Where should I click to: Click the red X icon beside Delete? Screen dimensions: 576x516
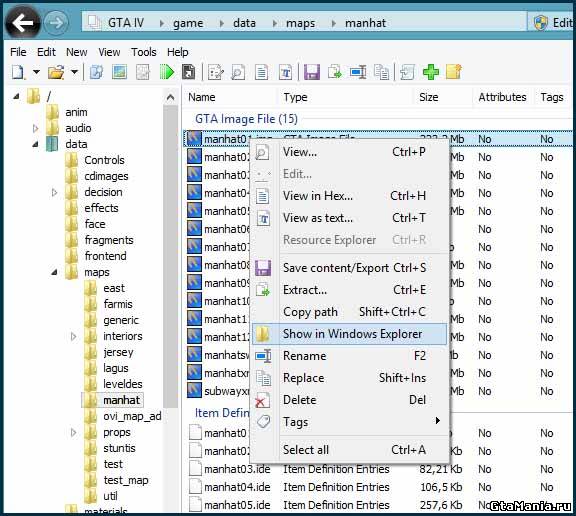[x=262, y=400]
